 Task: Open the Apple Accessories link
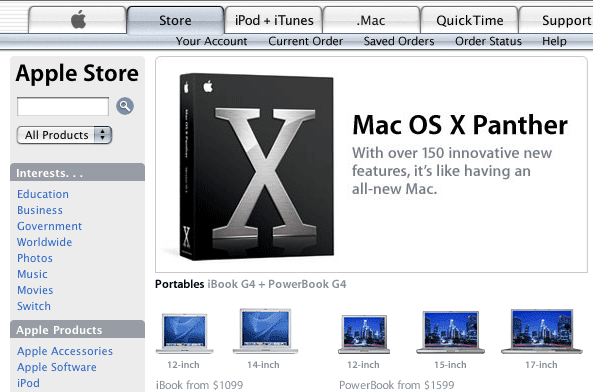(x=65, y=351)
